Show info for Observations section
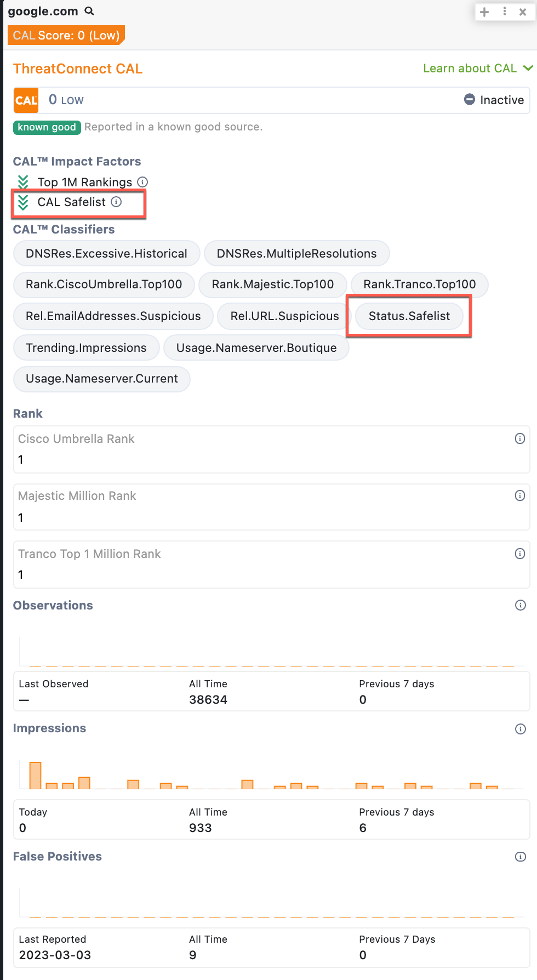537x980 pixels. pos(521,605)
